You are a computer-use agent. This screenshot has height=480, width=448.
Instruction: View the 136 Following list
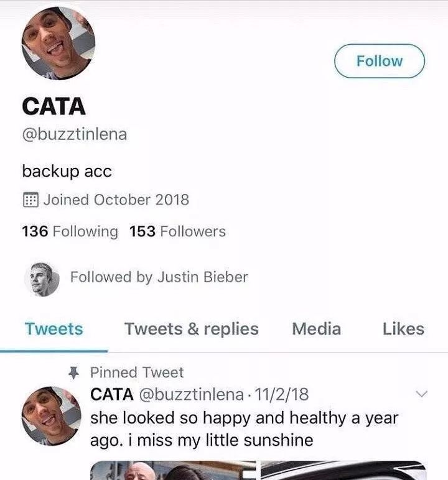70,232
